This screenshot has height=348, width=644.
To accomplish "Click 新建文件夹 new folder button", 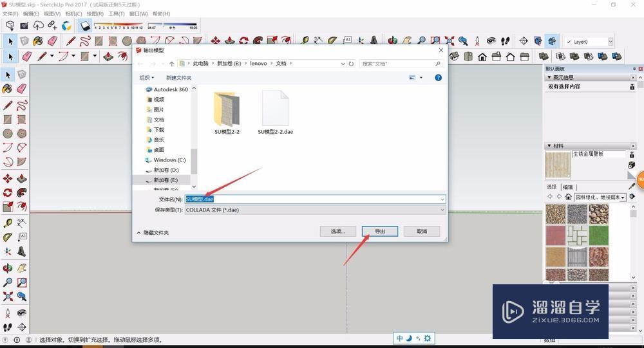I will coord(178,78).
